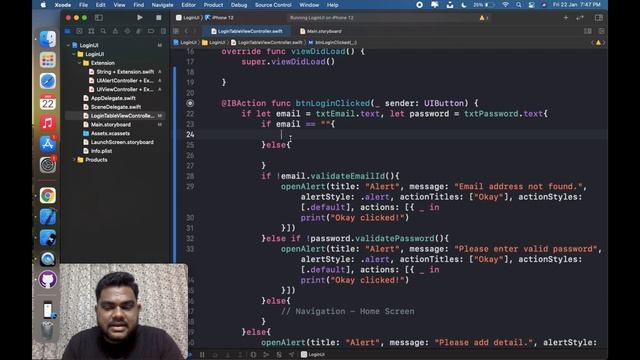Collapse the LoginUI group folder
Screen dimensions: 640x360
click(x=74, y=54)
